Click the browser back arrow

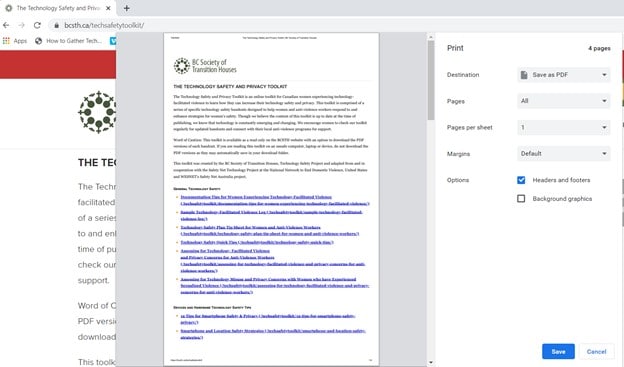6,25
